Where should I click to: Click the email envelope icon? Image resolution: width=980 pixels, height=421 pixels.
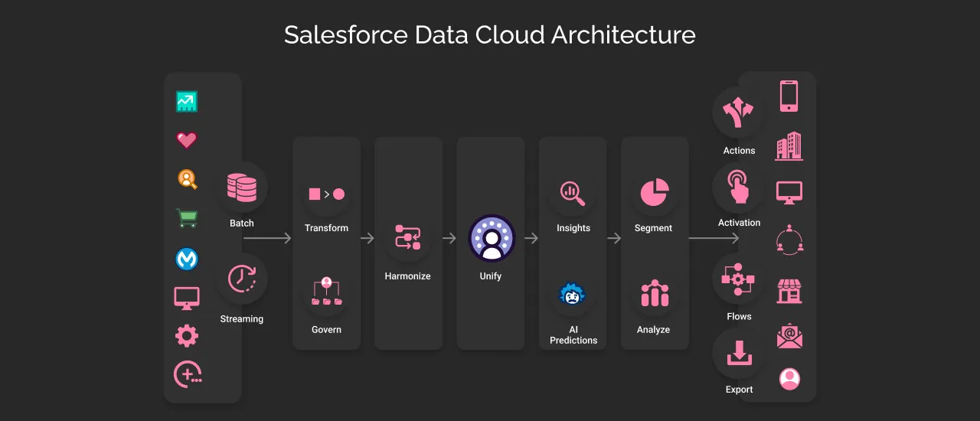point(789,336)
